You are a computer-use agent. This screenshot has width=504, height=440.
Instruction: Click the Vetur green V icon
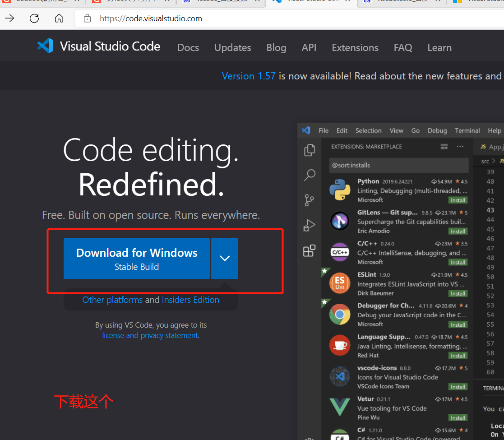point(340,407)
